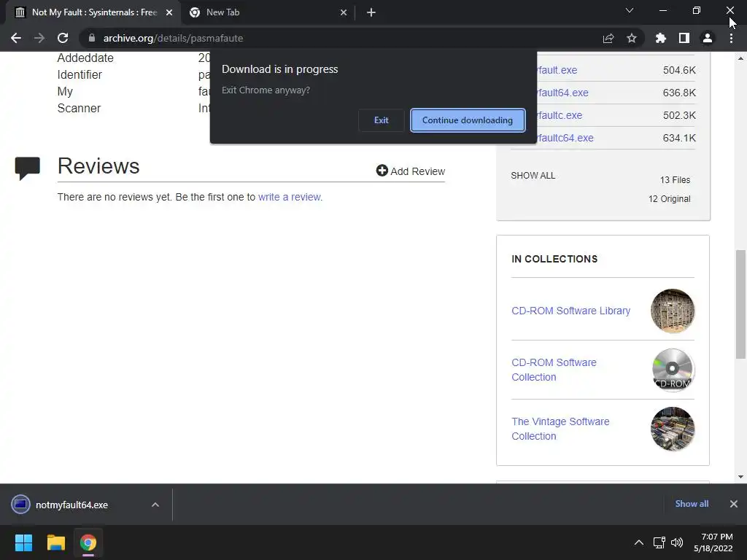Open the tab search dropdown chevron
This screenshot has height=560, width=747.
(630, 10)
